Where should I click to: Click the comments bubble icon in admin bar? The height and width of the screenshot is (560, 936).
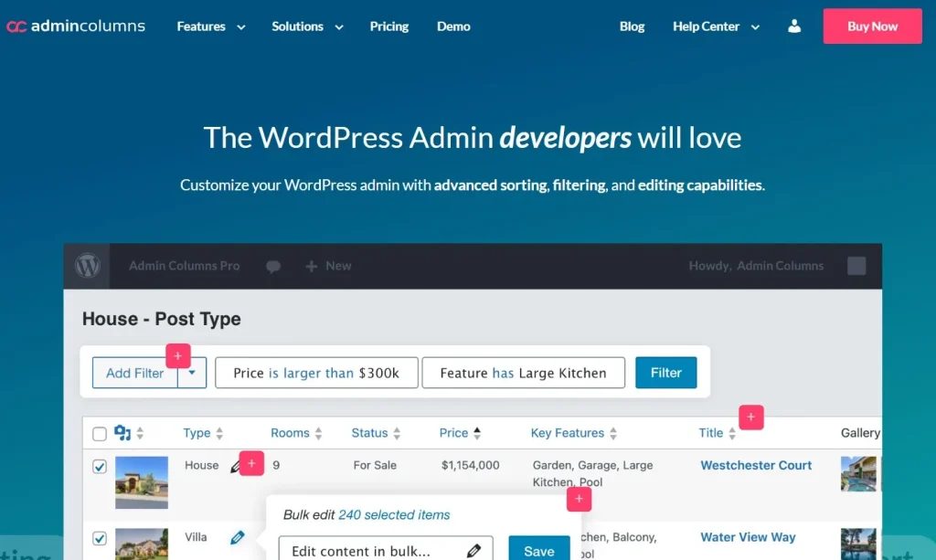pos(273,266)
